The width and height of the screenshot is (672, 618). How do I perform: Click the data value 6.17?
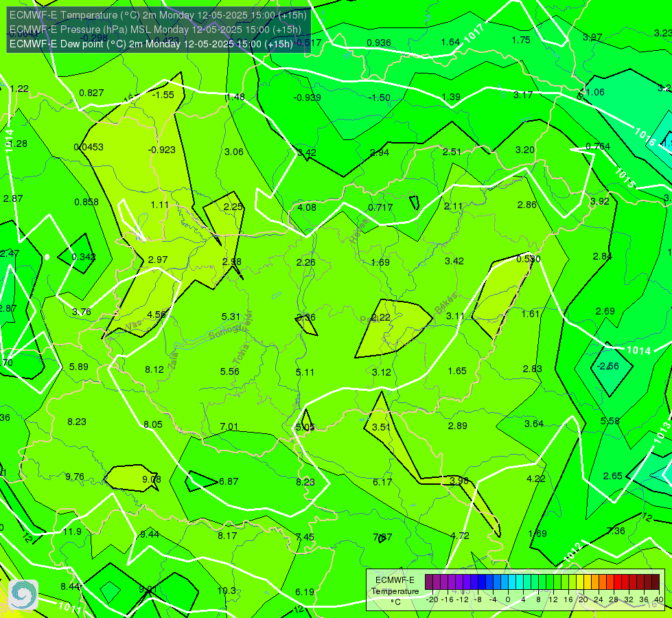(x=382, y=482)
